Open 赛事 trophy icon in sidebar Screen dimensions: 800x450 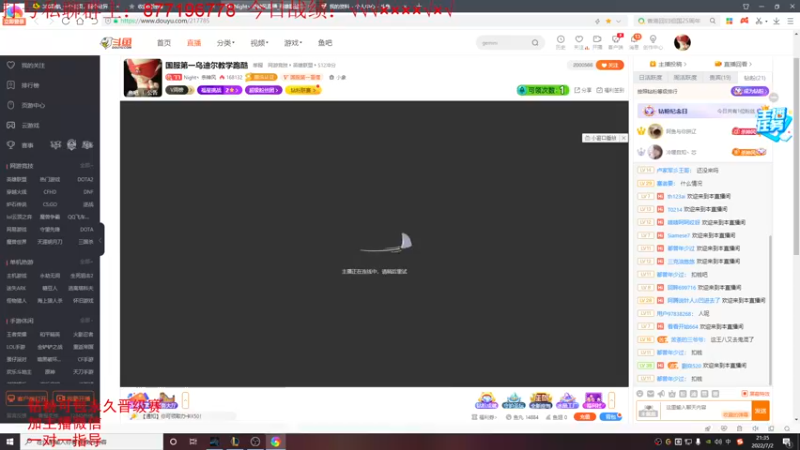tap(11, 145)
